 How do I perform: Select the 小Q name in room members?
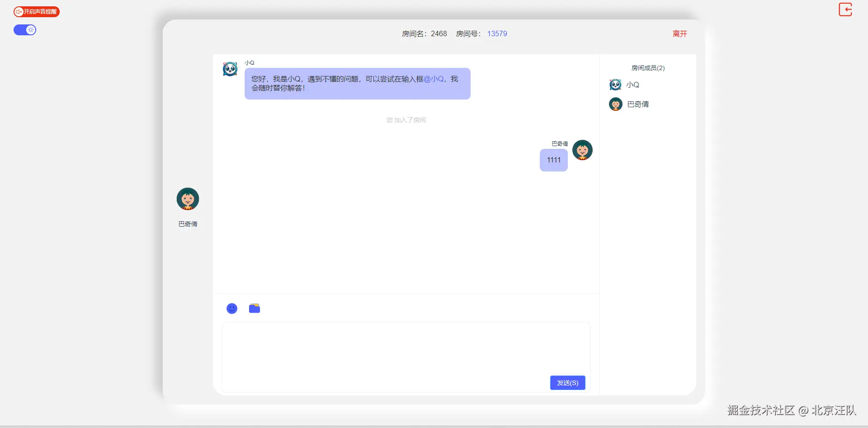pyautogui.click(x=632, y=85)
